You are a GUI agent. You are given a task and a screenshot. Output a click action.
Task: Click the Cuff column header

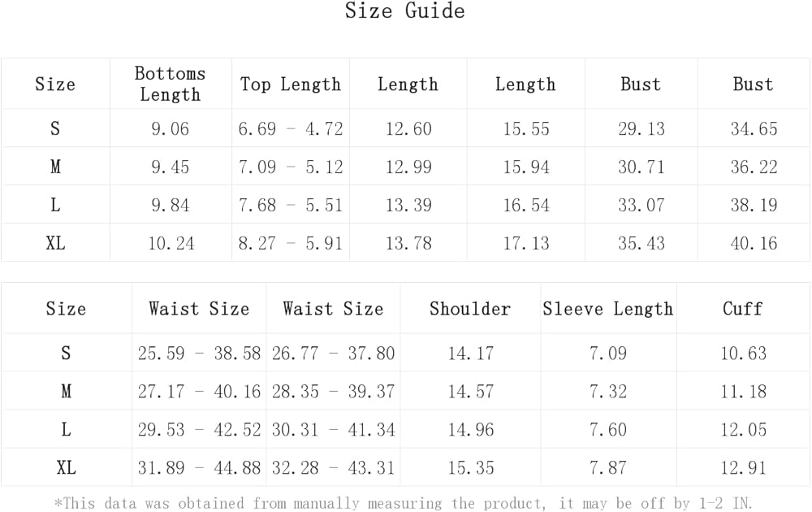pos(743,309)
